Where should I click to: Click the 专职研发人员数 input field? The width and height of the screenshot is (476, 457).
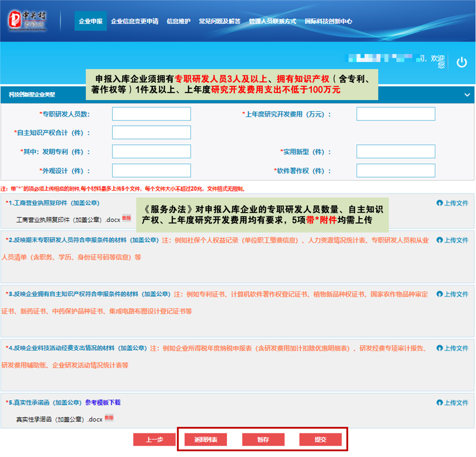pyautogui.click(x=151, y=113)
